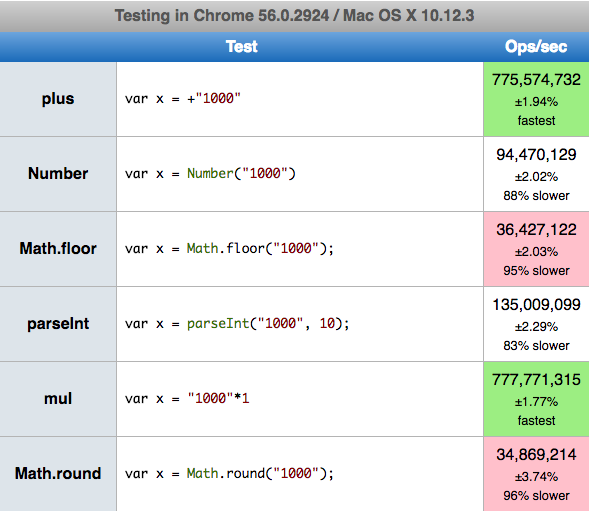Select the "mul" test name cell
The image size is (591, 513).
(x=58, y=399)
